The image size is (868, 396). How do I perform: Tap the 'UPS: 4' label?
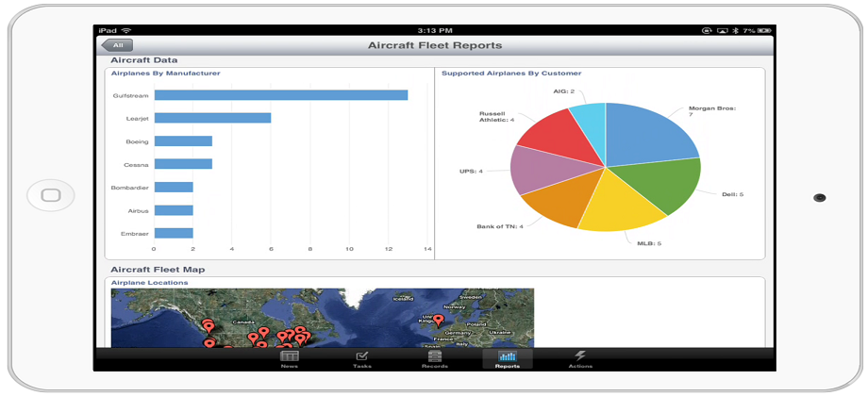(471, 172)
